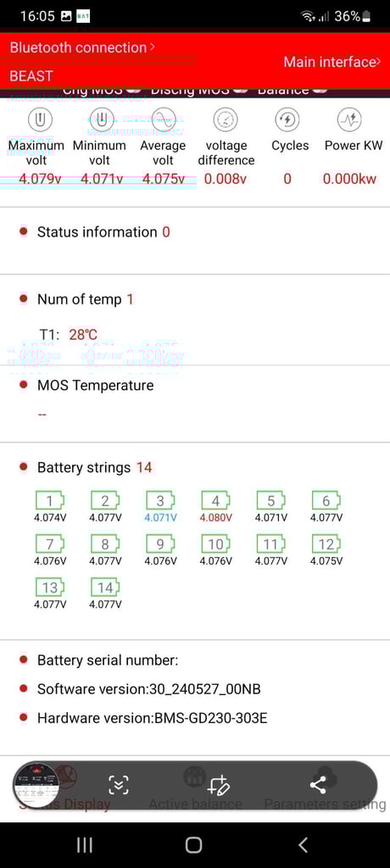Screen dimensions: 390x868
Task: Tap the Cycles icon
Action: tap(287, 120)
